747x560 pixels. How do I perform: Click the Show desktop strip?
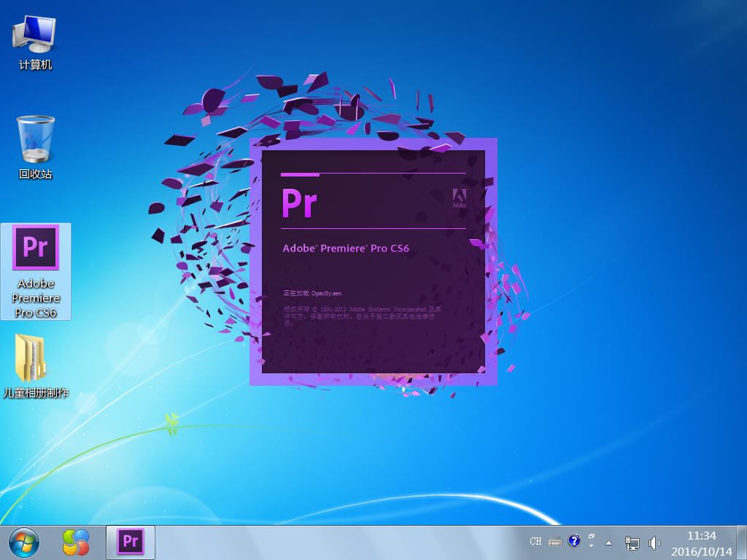tap(742, 542)
